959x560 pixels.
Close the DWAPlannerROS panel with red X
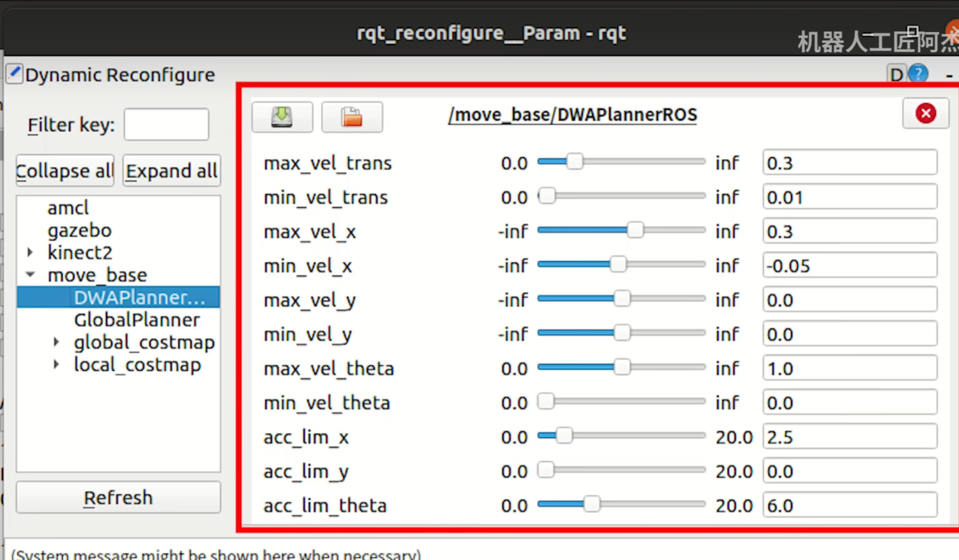[925, 113]
